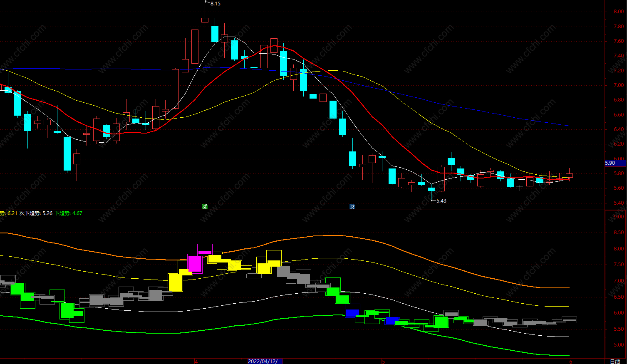Click the magenta filled box in the indicator panel
627x364 pixels.
click(195, 264)
